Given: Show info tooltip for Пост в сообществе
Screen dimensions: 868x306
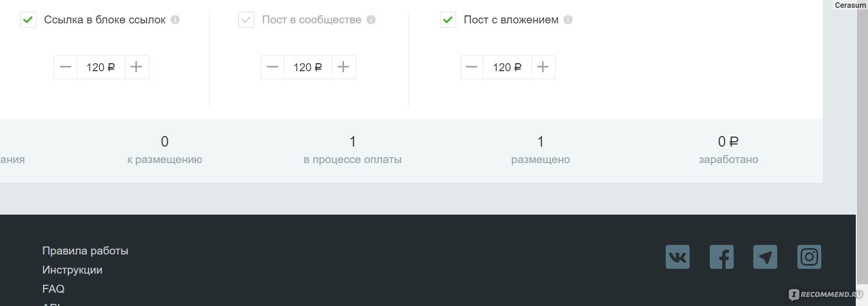Looking at the screenshot, I should coord(371,20).
